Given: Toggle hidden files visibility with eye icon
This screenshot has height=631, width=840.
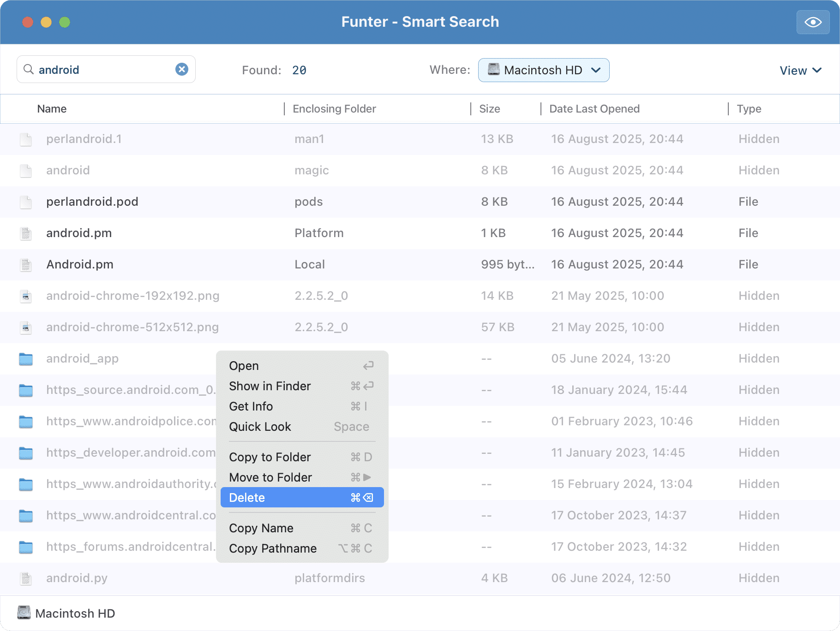Looking at the screenshot, I should tap(813, 22).
